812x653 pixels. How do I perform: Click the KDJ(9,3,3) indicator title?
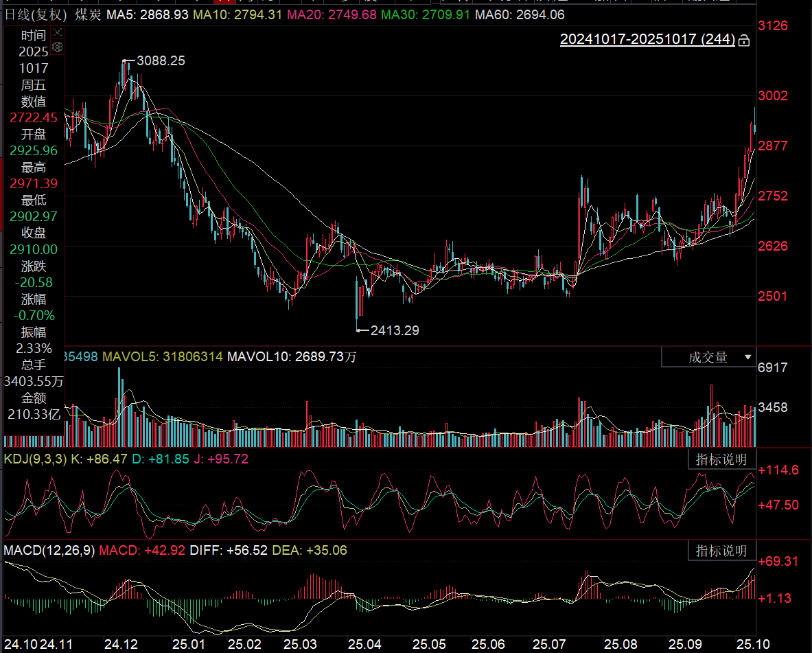(36, 458)
